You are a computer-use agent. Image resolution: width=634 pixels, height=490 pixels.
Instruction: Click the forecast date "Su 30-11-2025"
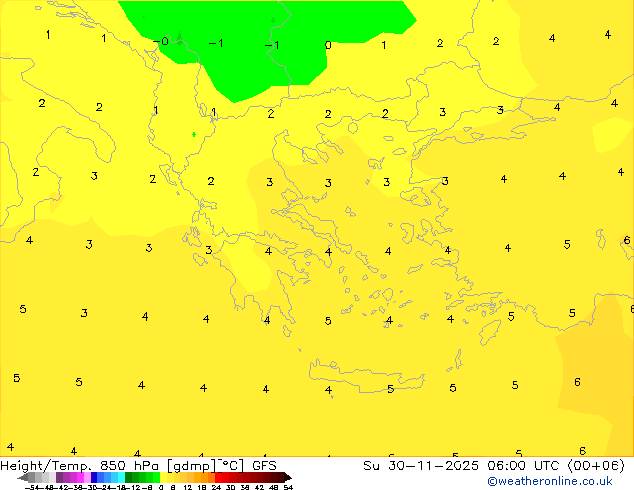click(x=421, y=466)
